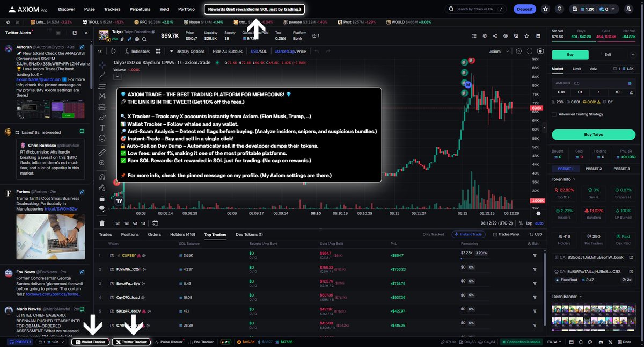
Task: Hide token visibility with eye icon
Action: [x=505, y=36]
